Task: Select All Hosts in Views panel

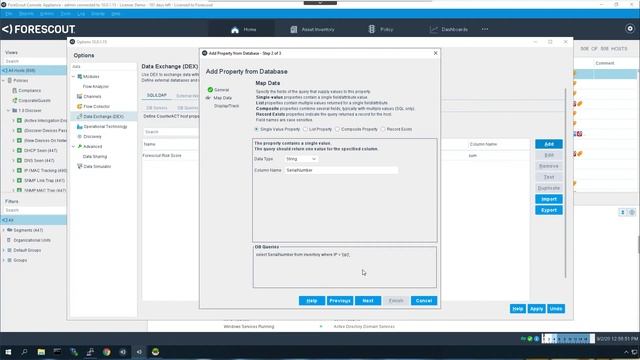Action: 33,71
